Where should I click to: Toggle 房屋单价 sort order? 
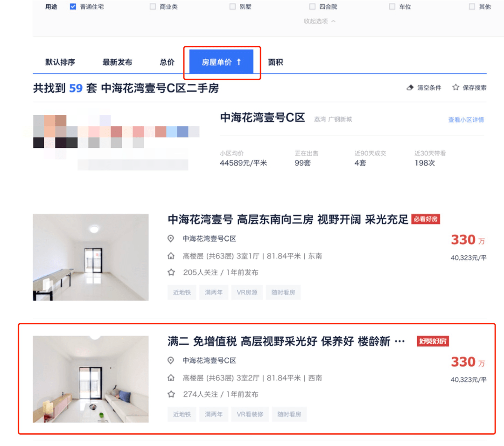[221, 62]
